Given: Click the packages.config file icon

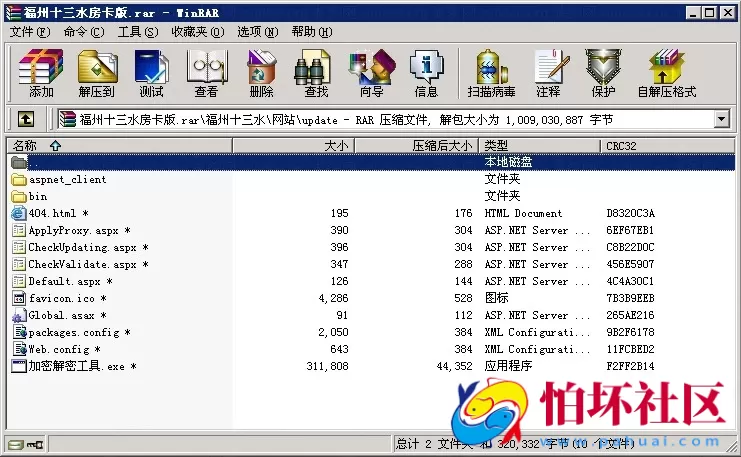Looking at the screenshot, I should [19, 332].
